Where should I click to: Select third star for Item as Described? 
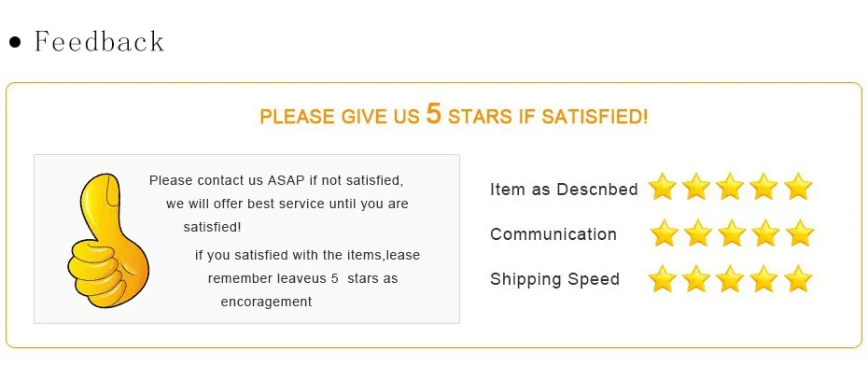tap(730, 186)
